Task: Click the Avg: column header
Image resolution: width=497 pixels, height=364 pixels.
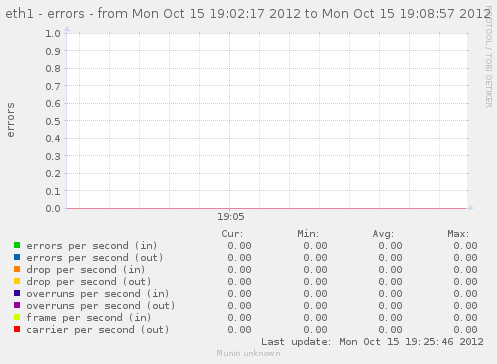Action: [383, 234]
